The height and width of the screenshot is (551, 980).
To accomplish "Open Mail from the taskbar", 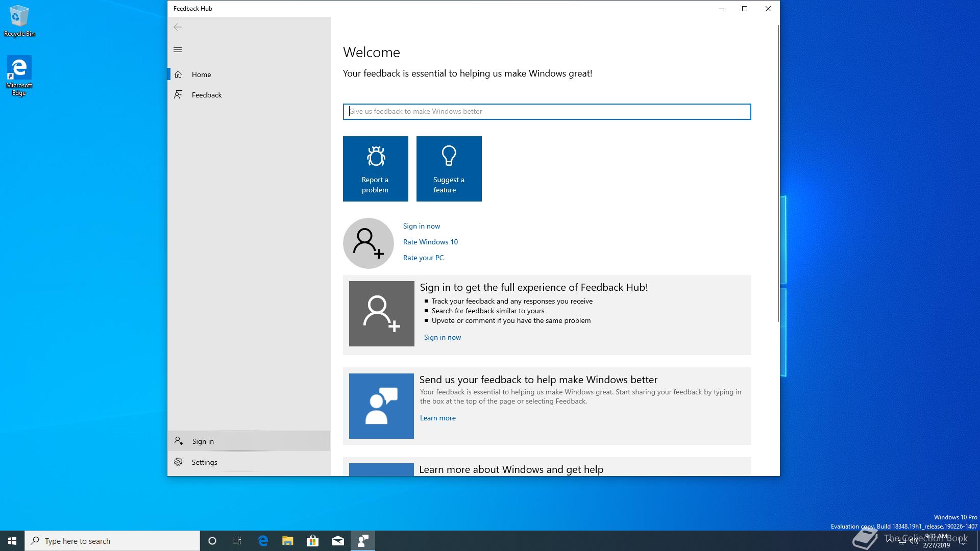I will [x=338, y=541].
